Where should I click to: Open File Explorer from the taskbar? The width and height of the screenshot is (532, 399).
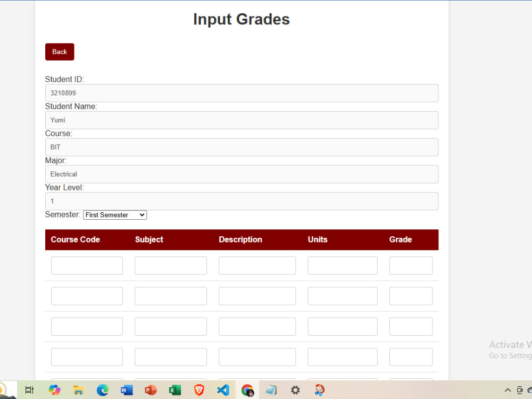78,390
